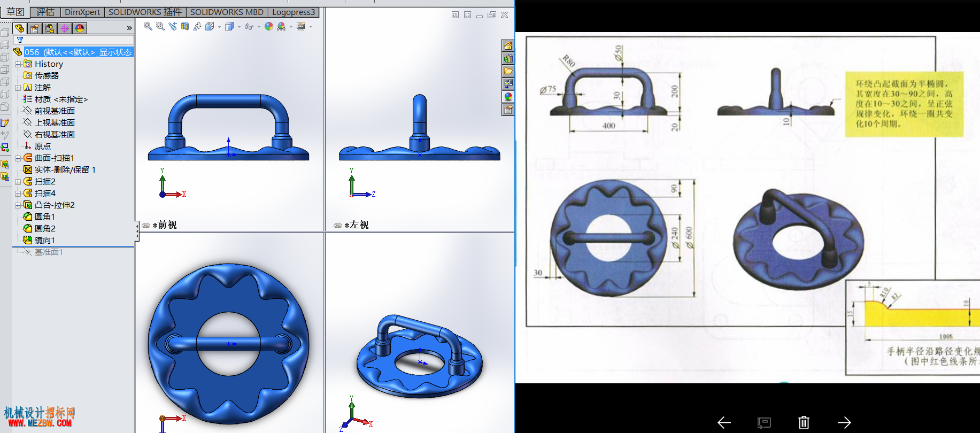
Task: Switch to the Logopress3 tab
Action: click(294, 12)
